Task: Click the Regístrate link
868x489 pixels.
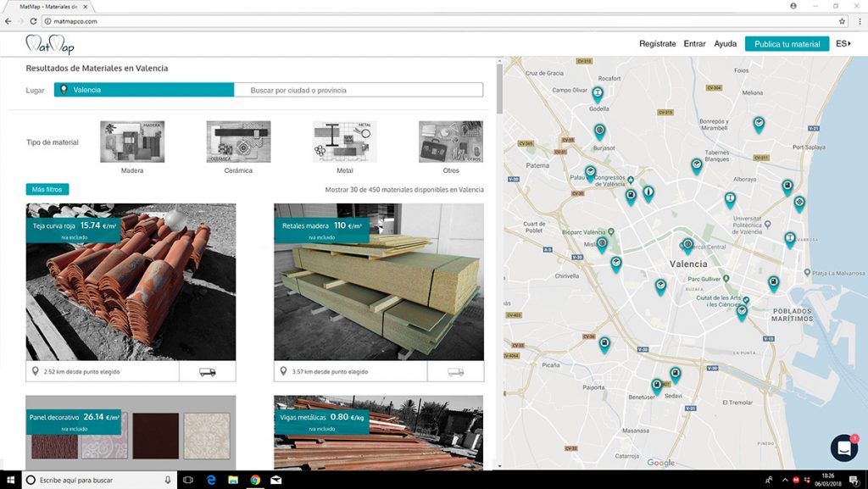Action: coord(657,44)
